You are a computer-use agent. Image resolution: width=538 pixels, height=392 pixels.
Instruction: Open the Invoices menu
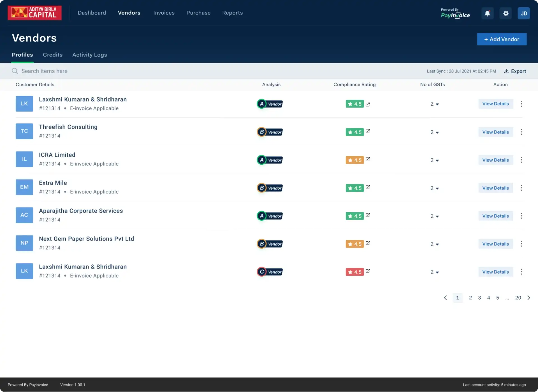coord(164,13)
